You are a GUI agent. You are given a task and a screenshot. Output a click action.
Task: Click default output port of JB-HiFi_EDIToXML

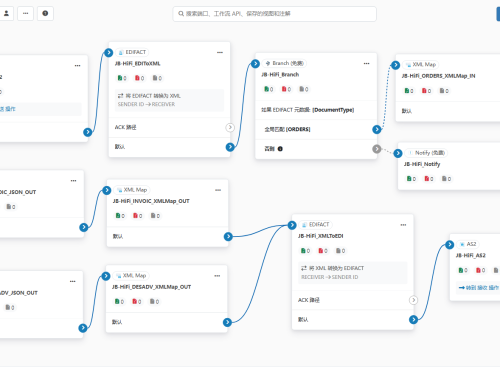click(x=230, y=147)
